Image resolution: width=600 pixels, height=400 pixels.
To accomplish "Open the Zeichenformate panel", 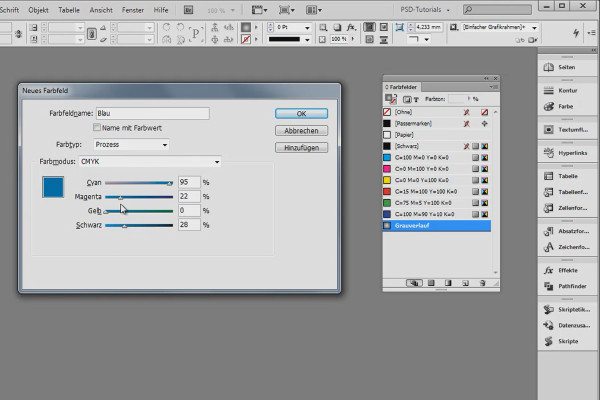I will (566, 247).
